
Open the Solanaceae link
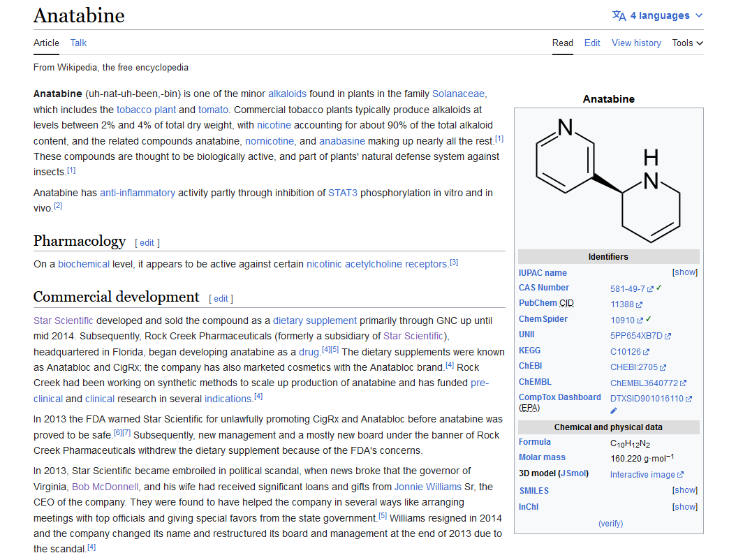pos(458,94)
